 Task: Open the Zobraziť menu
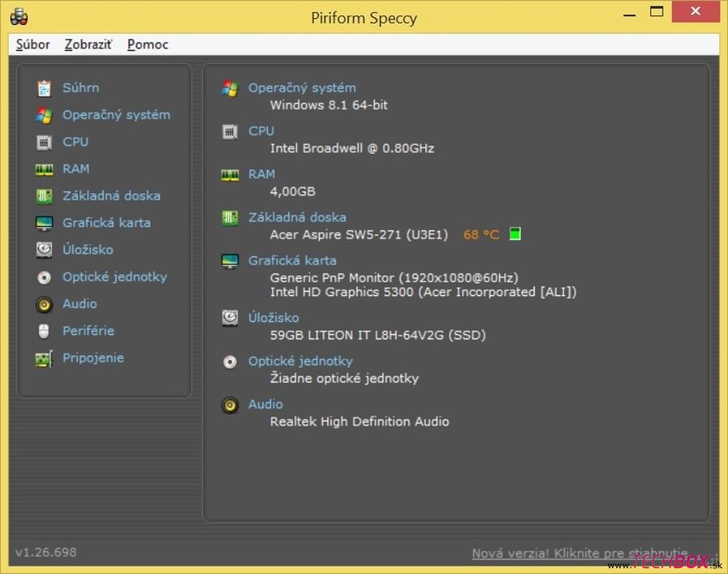[88, 44]
